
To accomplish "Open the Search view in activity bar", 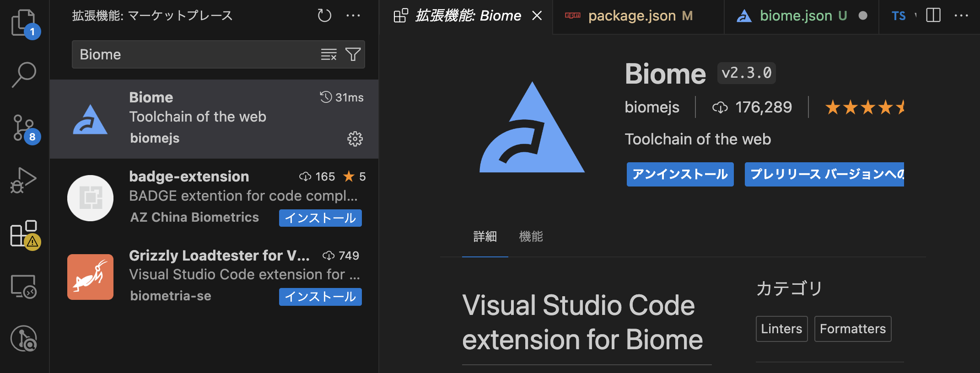I will coord(24,75).
